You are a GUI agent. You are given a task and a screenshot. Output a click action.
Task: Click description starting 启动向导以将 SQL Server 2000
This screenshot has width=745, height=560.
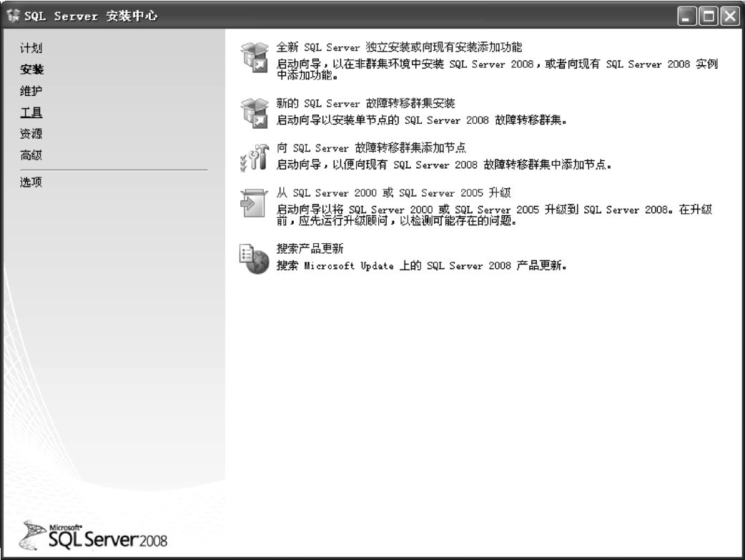click(494, 215)
